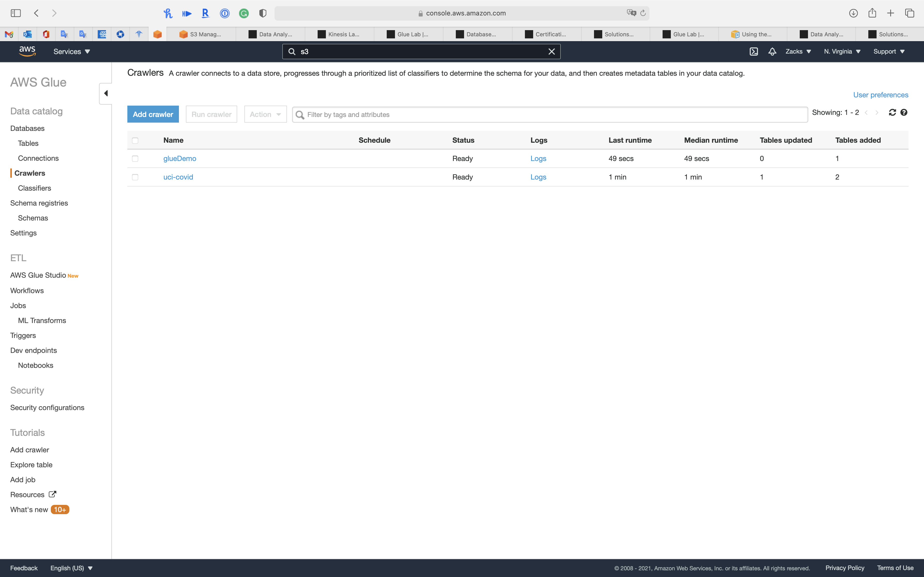The width and height of the screenshot is (924, 577).
Task: Open the Action dropdown button
Action: (265, 114)
